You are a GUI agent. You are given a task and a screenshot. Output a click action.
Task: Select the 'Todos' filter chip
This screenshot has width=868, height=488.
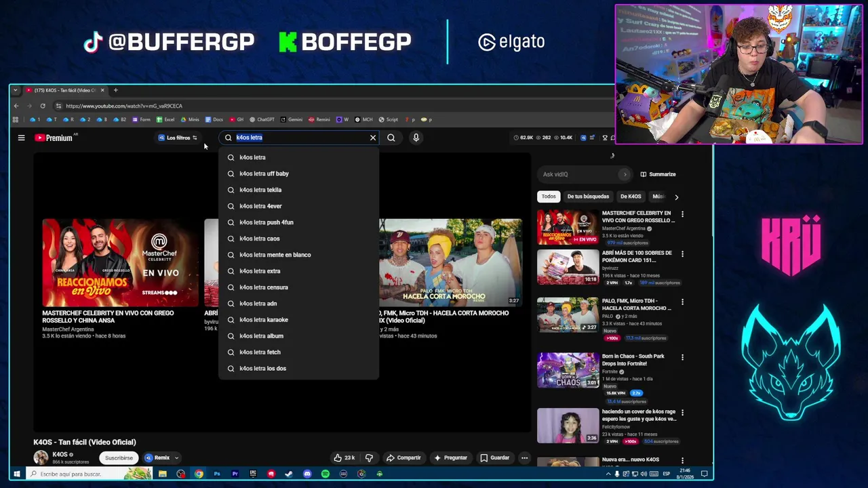(x=549, y=197)
